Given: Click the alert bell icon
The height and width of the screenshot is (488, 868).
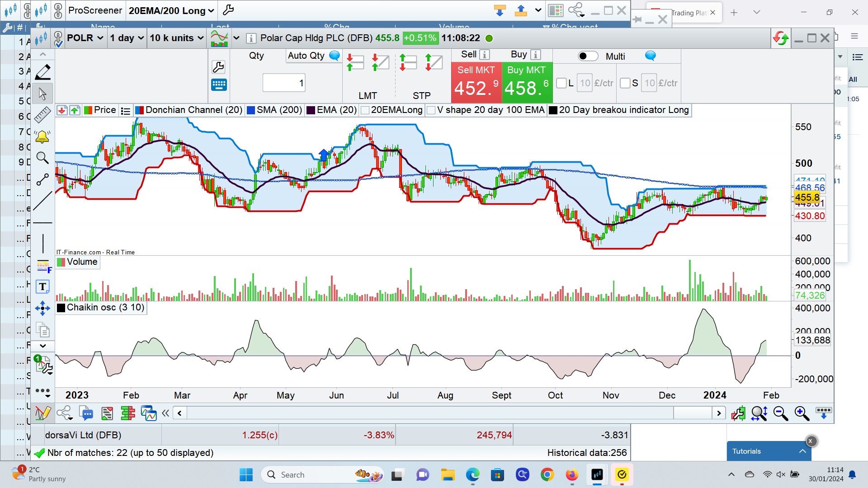Looking at the screenshot, I should [42, 136].
